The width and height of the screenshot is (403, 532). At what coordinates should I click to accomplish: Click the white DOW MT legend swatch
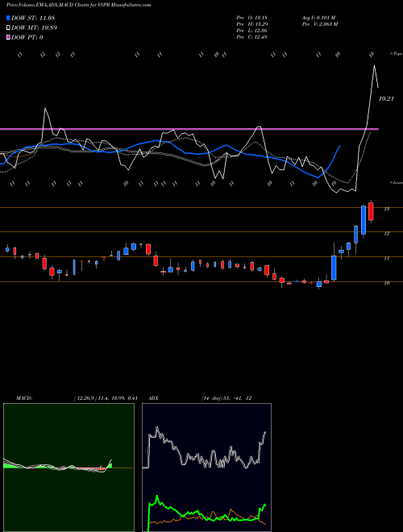click(x=8, y=27)
